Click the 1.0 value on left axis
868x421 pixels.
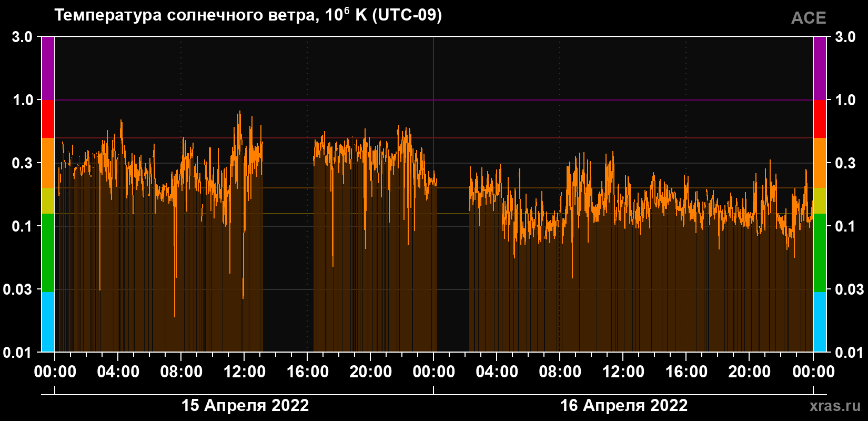pyautogui.click(x=23, y=100)
